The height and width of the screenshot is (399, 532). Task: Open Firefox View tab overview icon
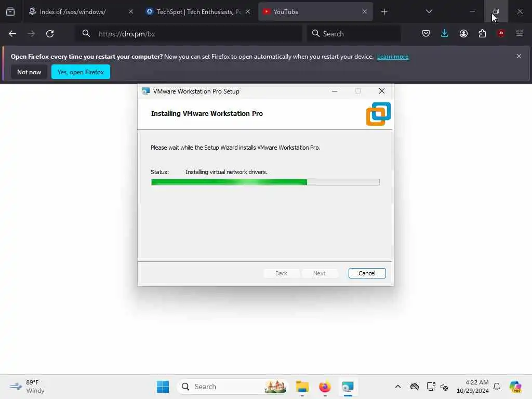pyautogui.click(x=10, y=12)
